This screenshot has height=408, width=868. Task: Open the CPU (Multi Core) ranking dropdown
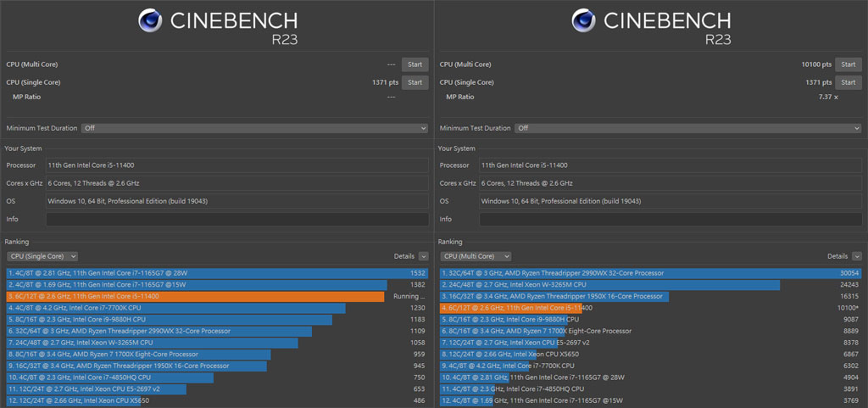[476, 256]
